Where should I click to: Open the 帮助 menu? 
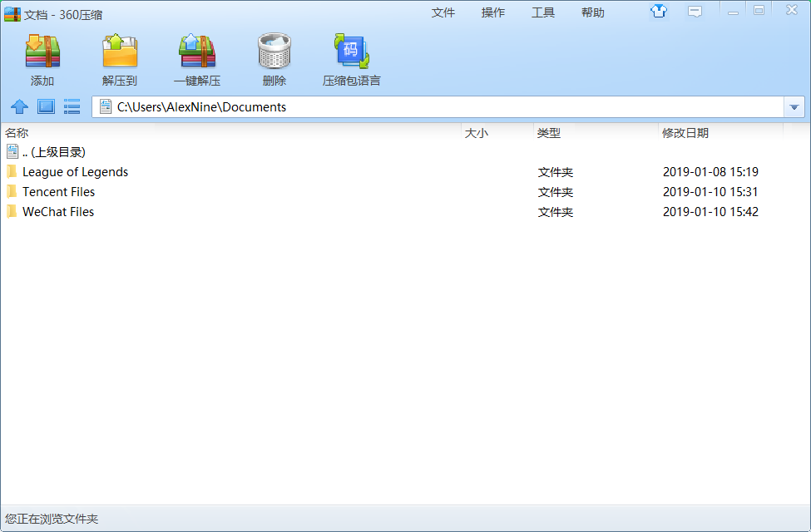pyautogui.click(x=593, y=12)
